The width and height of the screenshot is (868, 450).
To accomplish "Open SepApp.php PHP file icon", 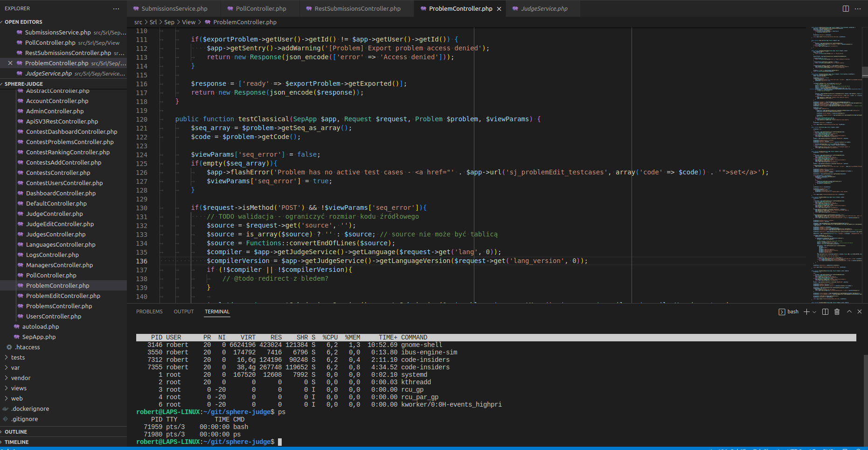I will 17,337.
